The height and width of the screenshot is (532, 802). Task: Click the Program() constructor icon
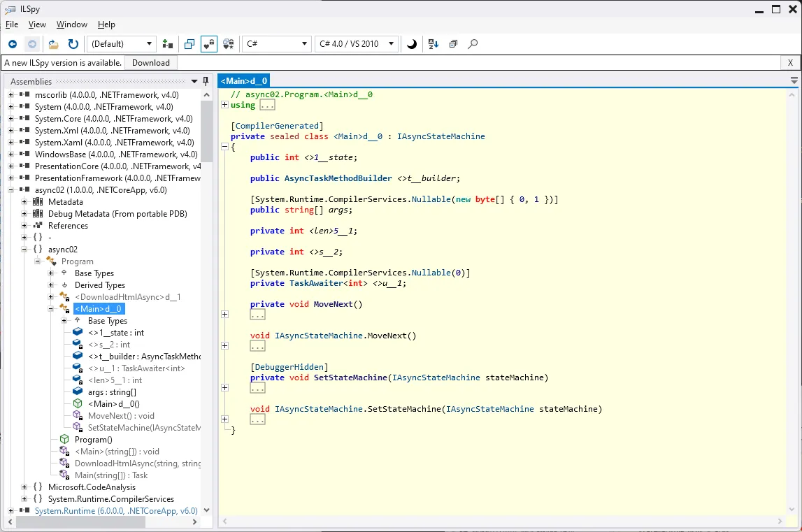point(64,439)
